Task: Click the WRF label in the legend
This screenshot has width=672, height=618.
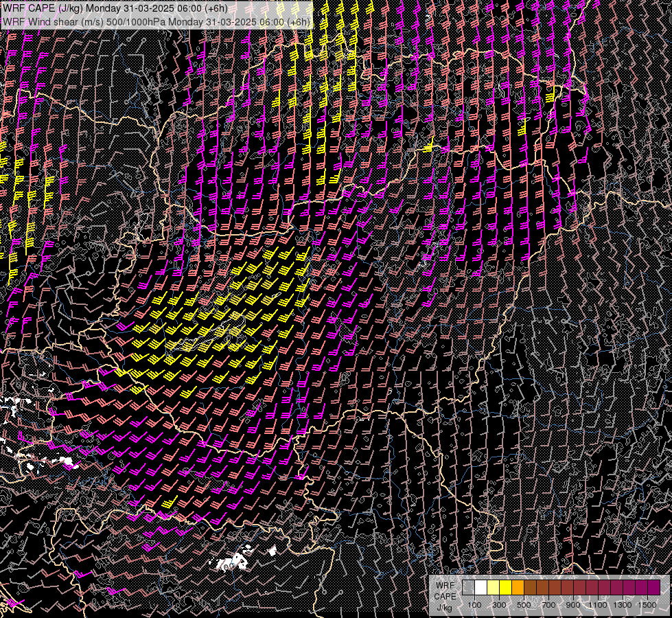Action: pyautogui.click(x=445, y=586)
